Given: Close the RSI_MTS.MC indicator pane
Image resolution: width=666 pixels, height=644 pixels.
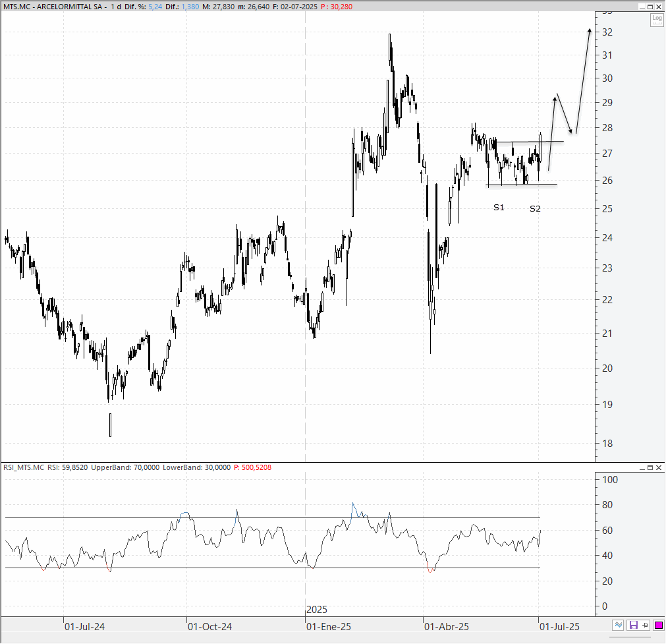Looking at the screenshot, I should [x=658, y=467].
